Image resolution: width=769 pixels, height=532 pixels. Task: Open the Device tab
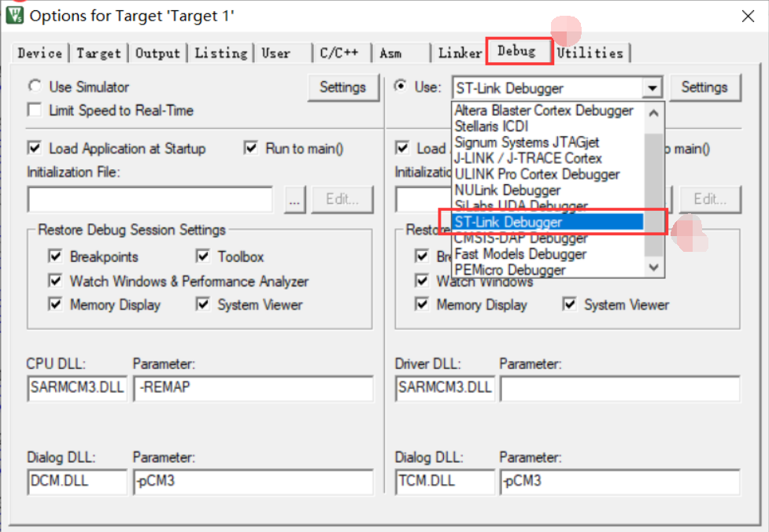tap(40, 53)
